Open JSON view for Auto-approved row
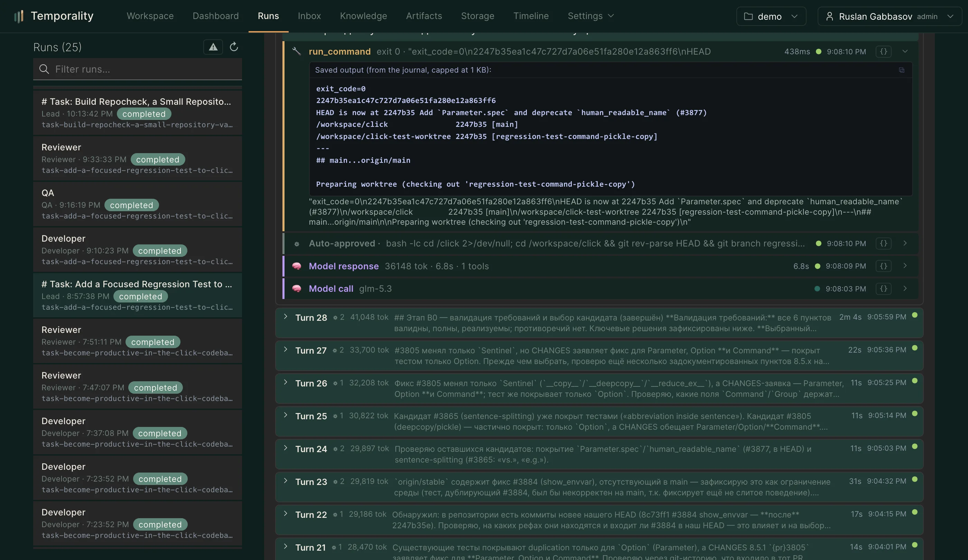 (x=884, y=243)
